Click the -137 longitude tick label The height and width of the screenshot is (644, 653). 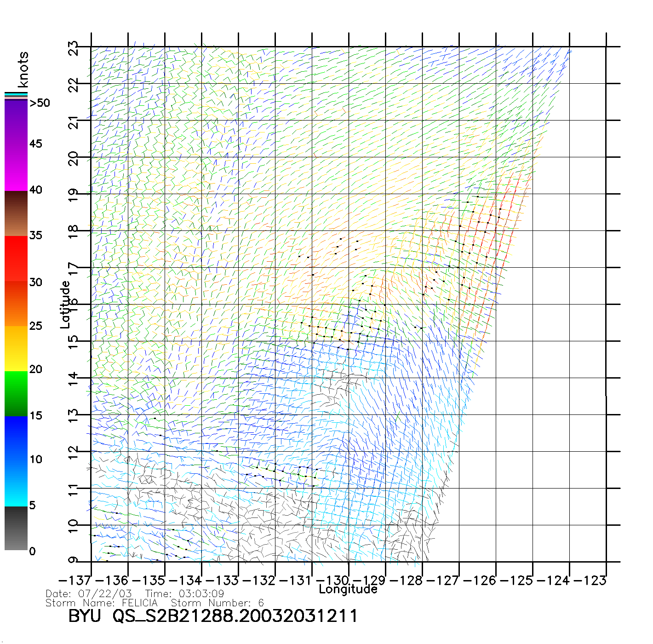[x=75, y=581]
